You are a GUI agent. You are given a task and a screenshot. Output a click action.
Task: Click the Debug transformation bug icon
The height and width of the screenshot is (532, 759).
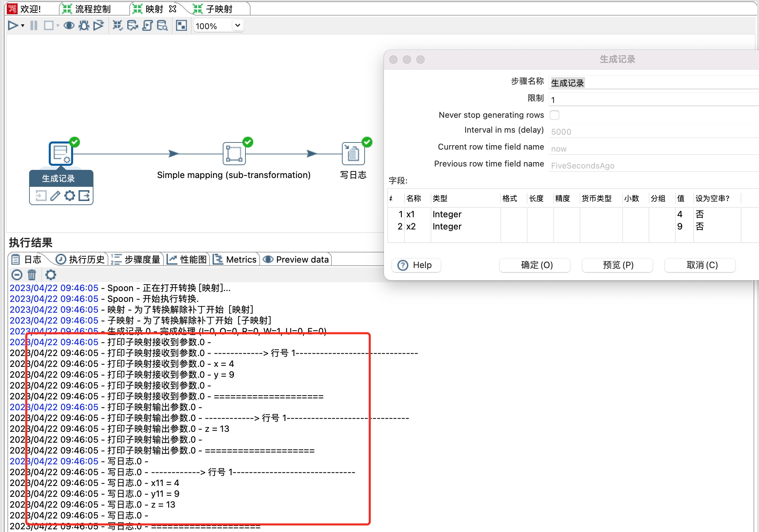click(x=84, y=26)
